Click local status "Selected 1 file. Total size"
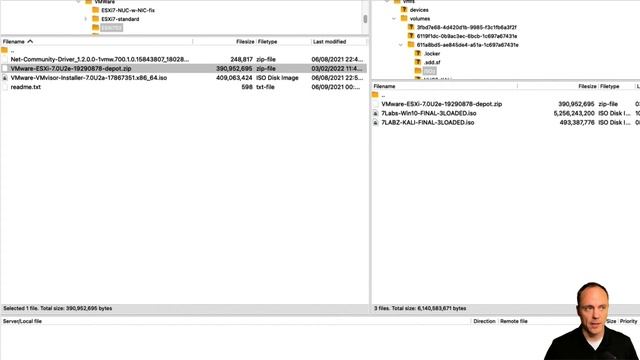The width and height of the screenshot is (640, 360). click(58, 309)
